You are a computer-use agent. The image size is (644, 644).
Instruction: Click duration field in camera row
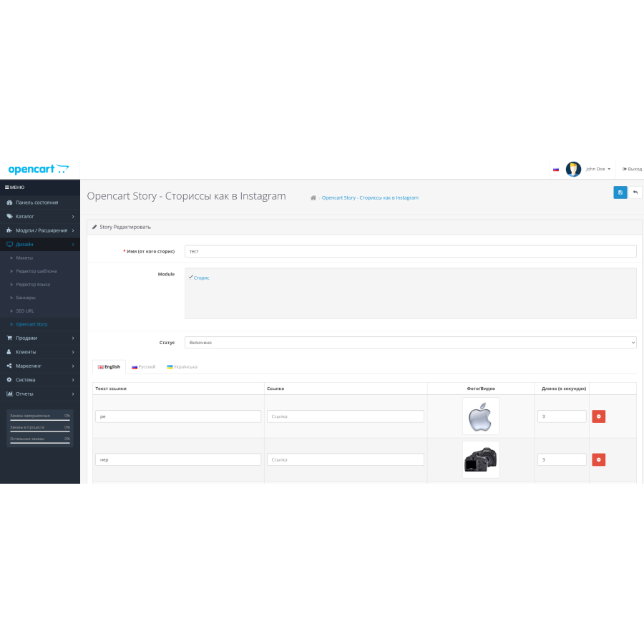(562, 459)
